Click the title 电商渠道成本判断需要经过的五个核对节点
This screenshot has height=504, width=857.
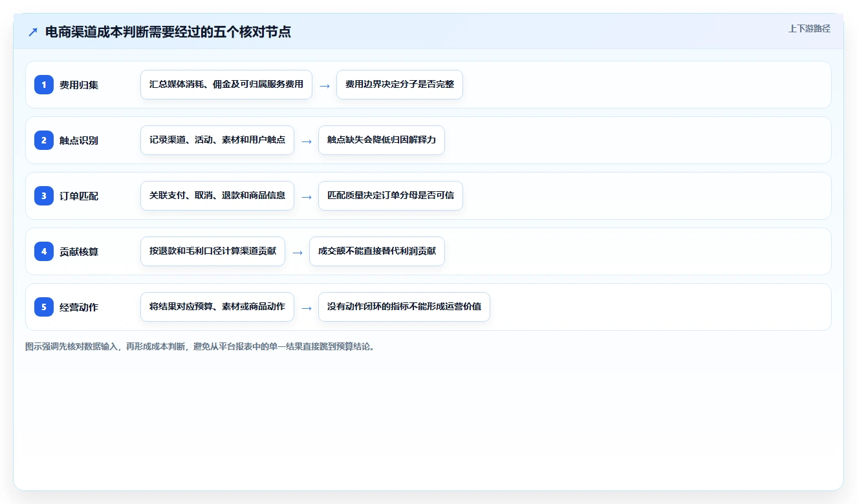click(x=168, y=32)
